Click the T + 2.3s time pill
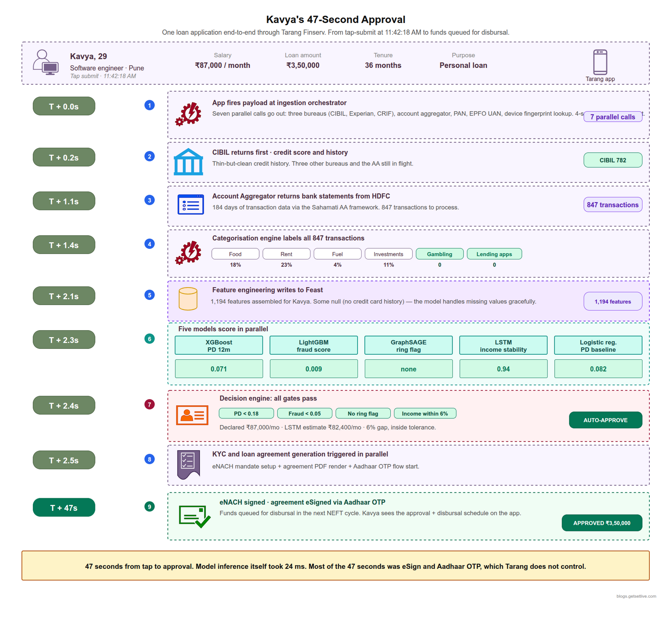This screenshot has height=621, width=672. click(x=64, y=340)
